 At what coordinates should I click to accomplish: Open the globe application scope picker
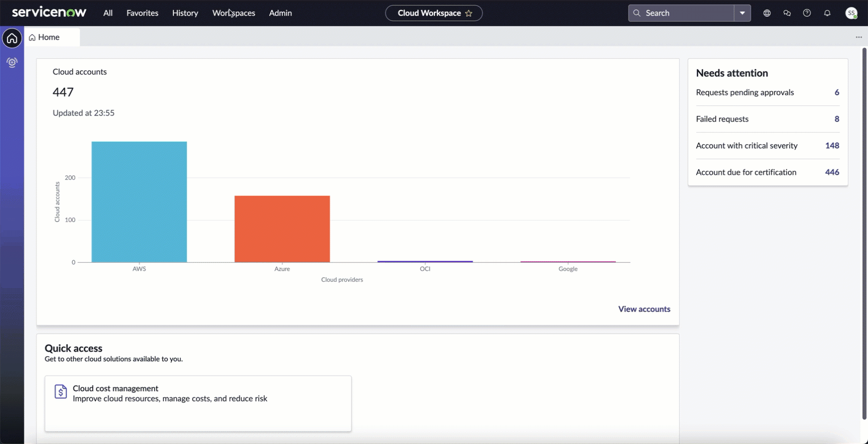point(767,13)
